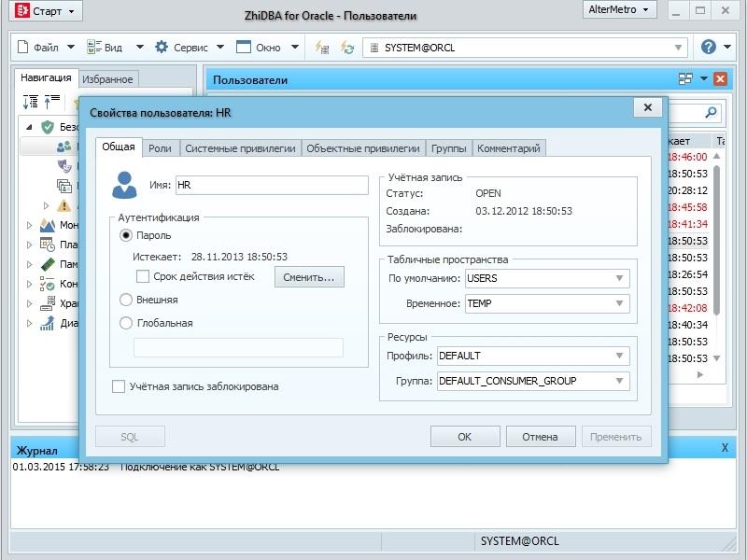
Task: Click the connect-to-database lightning icon
Action: tap(322, 48)
